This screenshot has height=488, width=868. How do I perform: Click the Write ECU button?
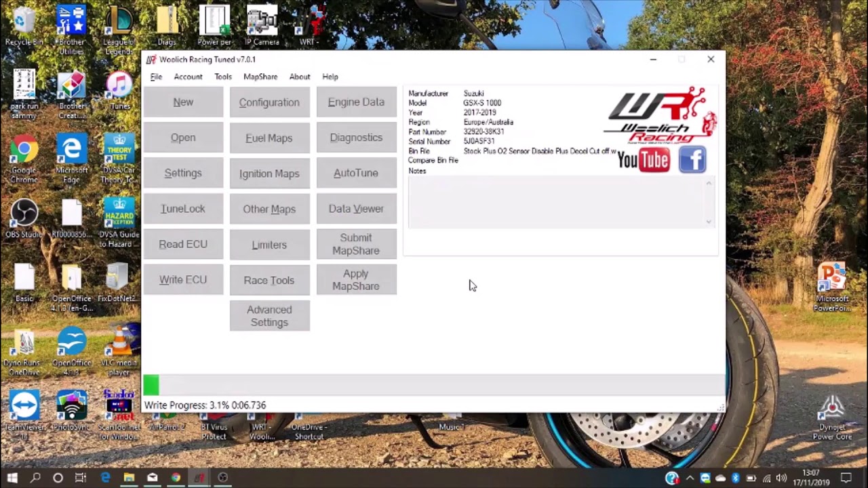pyautogui.click(x=183, y=280)
